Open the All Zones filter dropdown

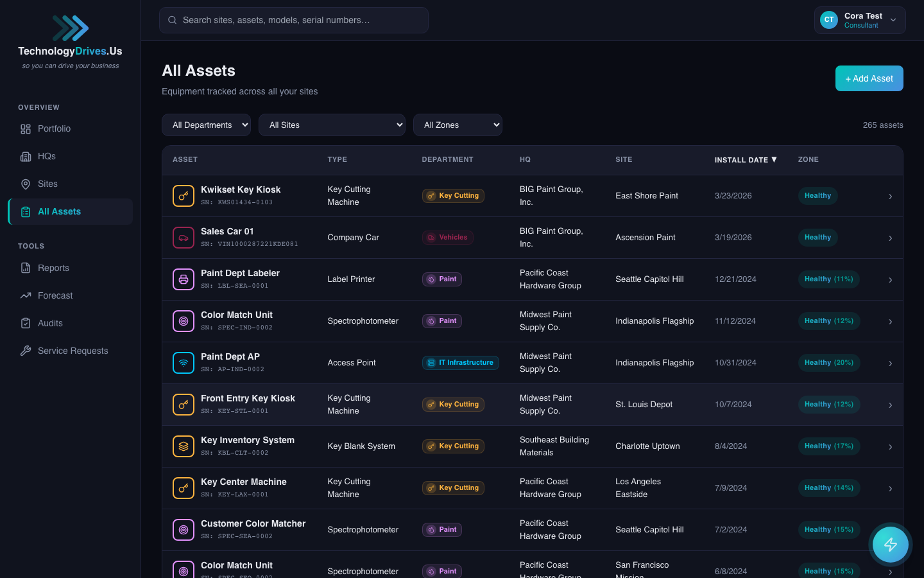click(x=458, y=125)
